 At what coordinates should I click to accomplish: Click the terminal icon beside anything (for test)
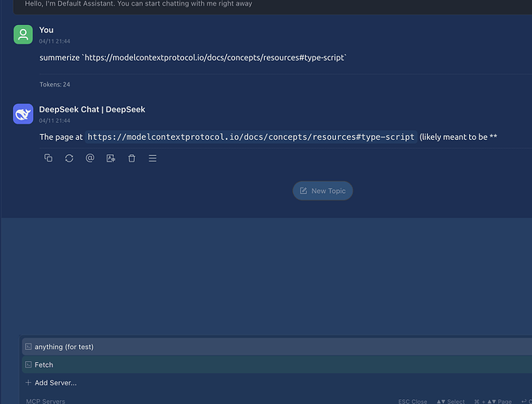(x=28, y=347)
